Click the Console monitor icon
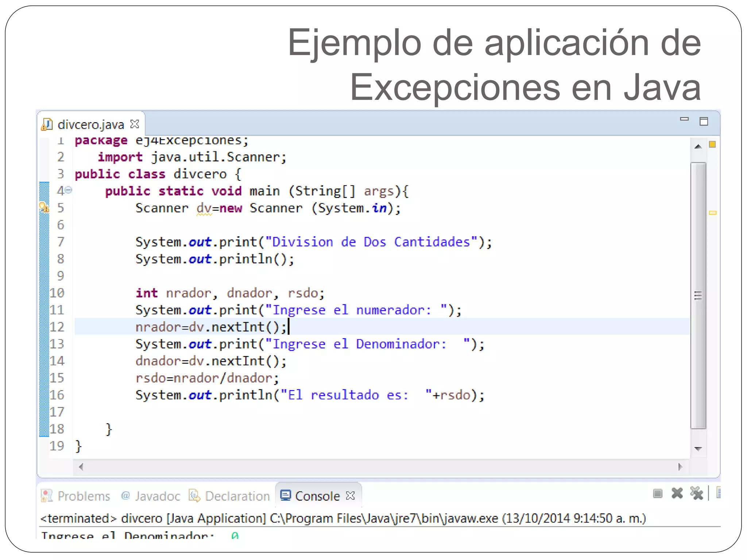The width and height of the screenshot is (747, 560). [286, 495]
